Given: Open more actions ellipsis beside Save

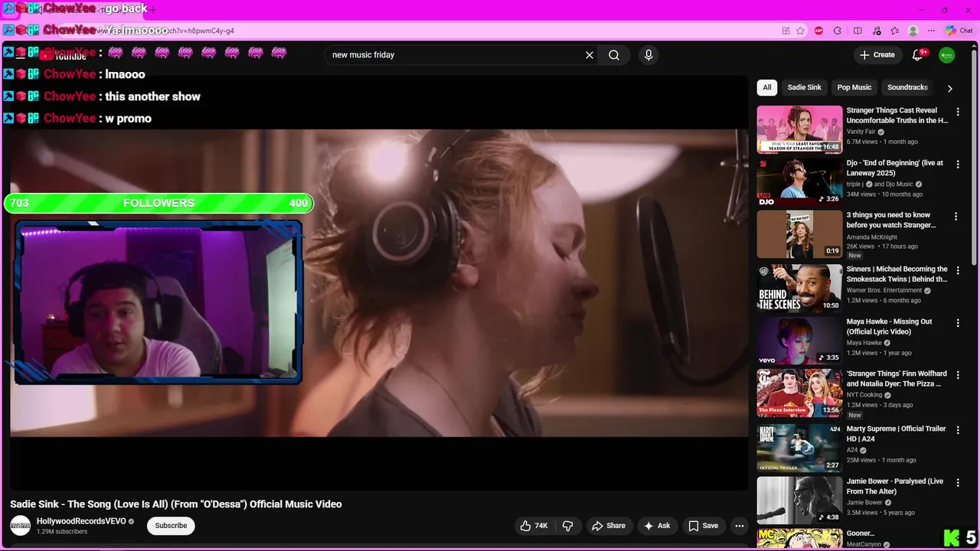Looking at the screenshot, I should point(739,526).
